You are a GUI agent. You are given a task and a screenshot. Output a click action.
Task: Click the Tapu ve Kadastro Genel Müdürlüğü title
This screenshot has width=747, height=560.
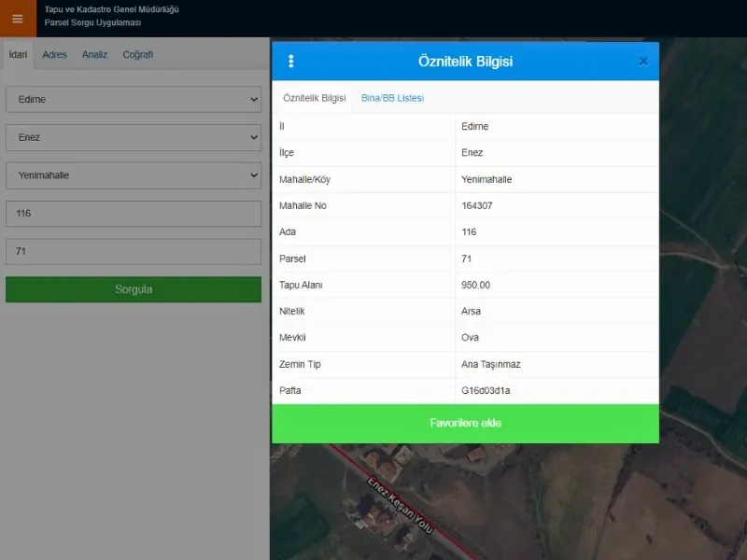(x=111, y=9)
